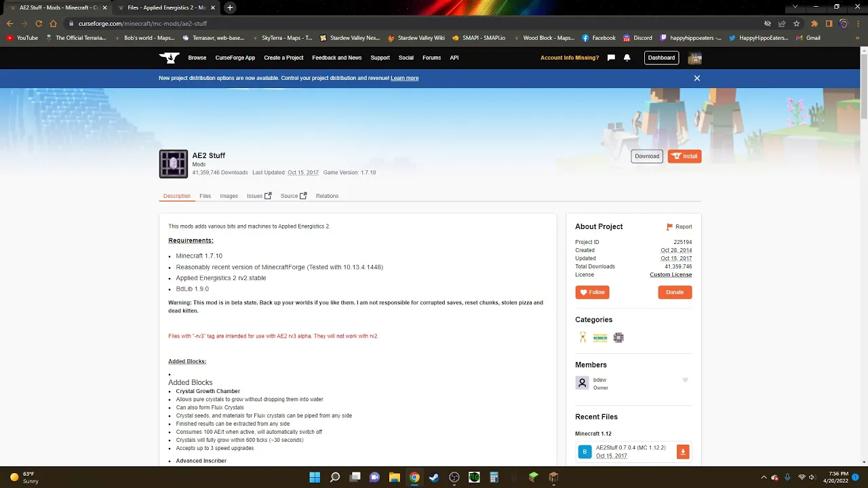
Task: Switch to Files - Applied Energistics 2 tab
Action: (167, 7)
